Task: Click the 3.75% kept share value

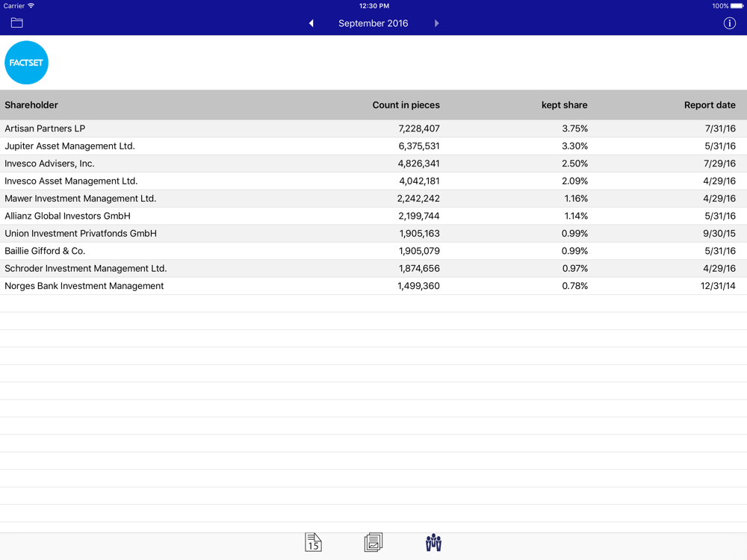Action: [x=574, y=128]
